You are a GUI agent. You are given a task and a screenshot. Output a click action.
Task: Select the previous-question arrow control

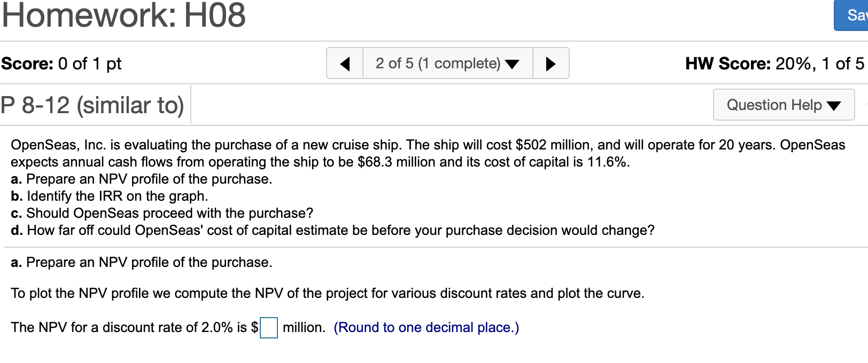[x=345, y=63]
